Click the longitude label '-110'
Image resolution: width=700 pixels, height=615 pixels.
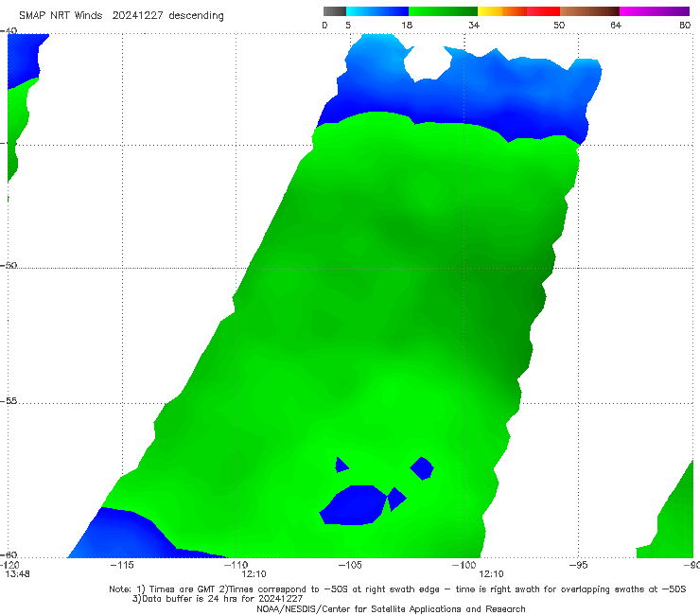tap(236, 565)
